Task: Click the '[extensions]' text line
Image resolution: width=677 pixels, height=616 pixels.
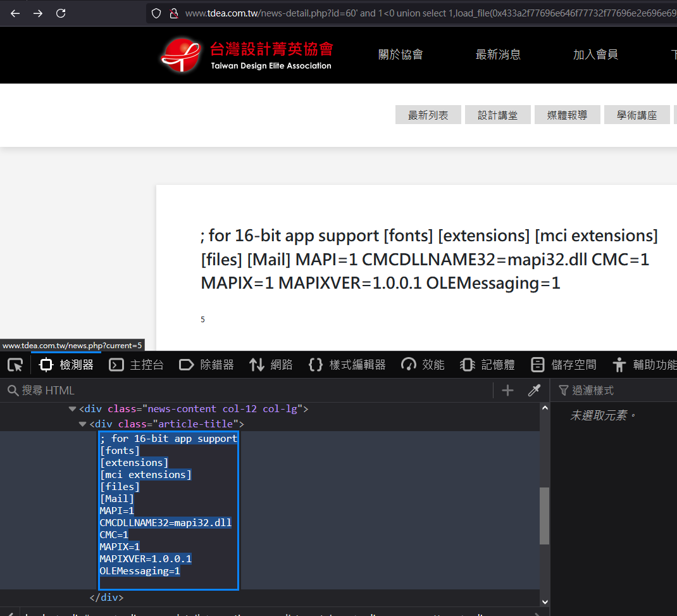Action: coord(134,463)
